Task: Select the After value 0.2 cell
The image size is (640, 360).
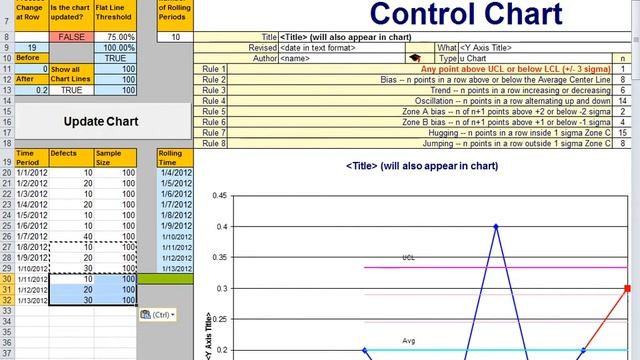Action: click(x=32, y=90)
